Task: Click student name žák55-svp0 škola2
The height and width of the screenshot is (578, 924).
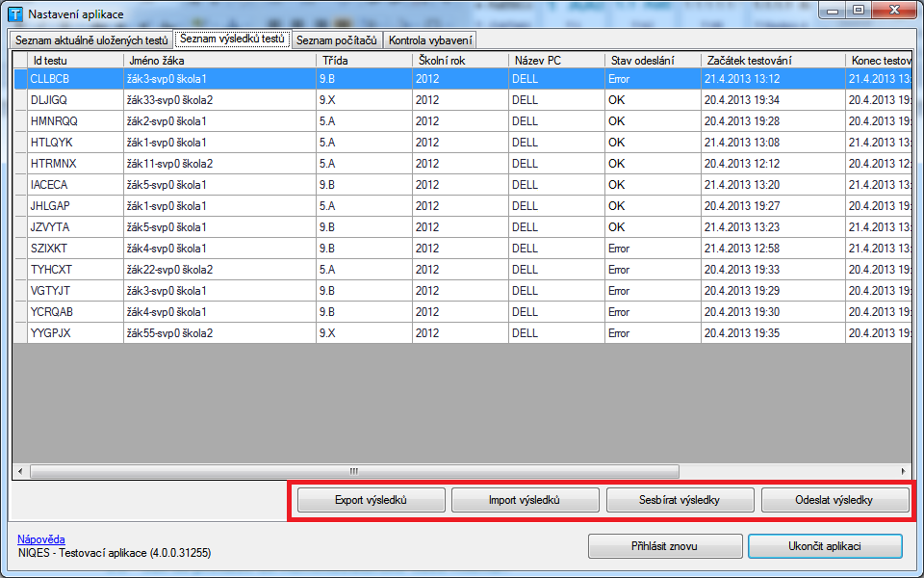Action: click(219, 334)
